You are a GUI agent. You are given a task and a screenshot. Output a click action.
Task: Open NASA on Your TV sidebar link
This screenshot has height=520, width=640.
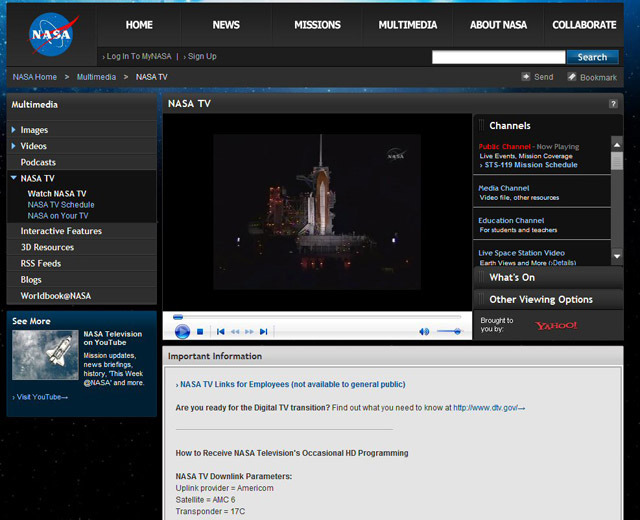58,216
